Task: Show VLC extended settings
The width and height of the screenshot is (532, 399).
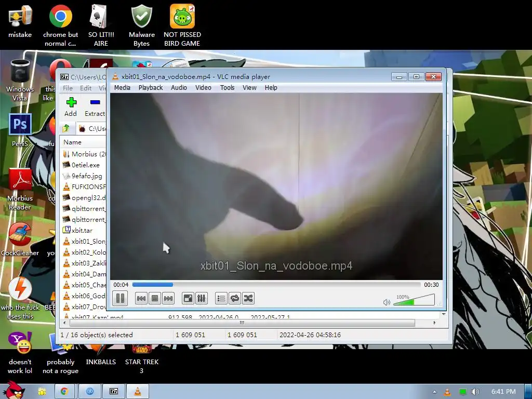Action: pyautogui.click(x=201, y=298)
